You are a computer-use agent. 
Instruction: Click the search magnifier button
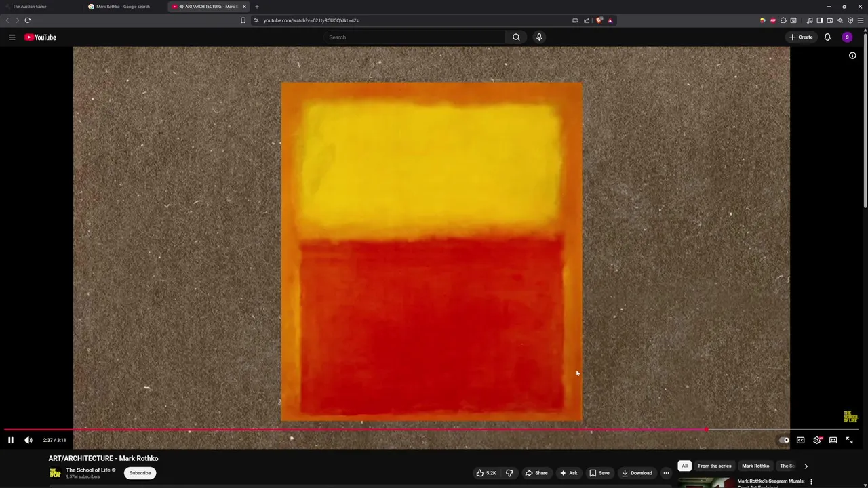tap(516, 37)
